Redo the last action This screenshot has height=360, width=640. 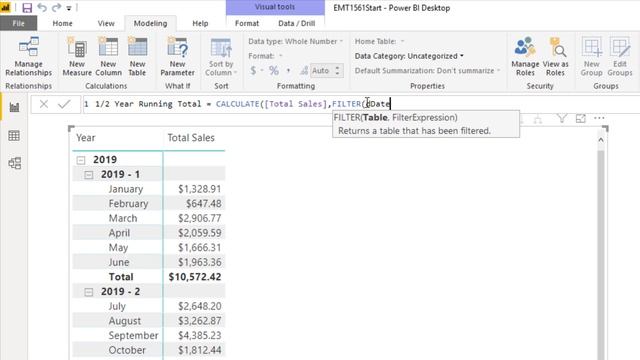[56, 8]
